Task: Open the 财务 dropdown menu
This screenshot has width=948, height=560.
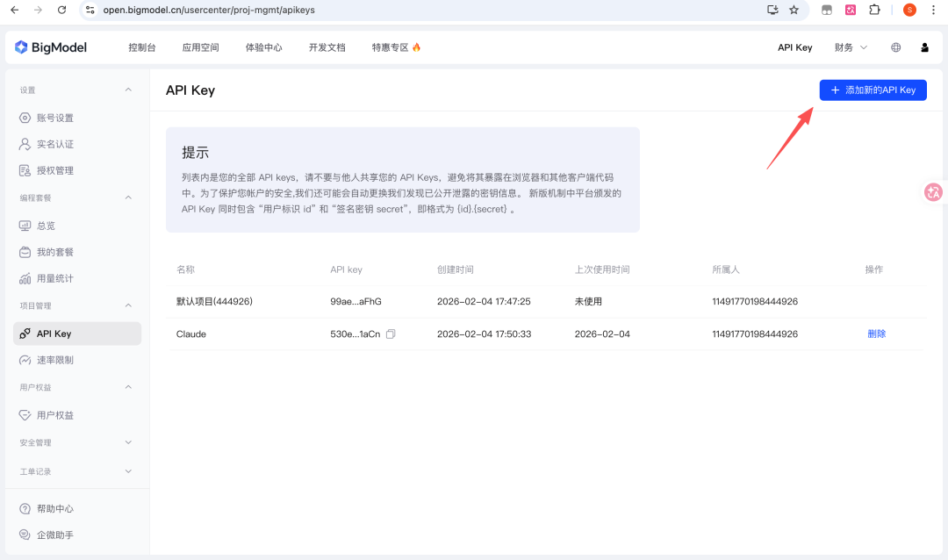Action: point(851,47)
